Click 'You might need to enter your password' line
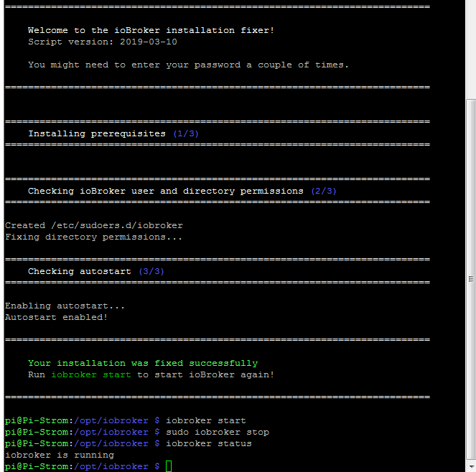The width and height of the screenshot is (476, 472). 188,65
